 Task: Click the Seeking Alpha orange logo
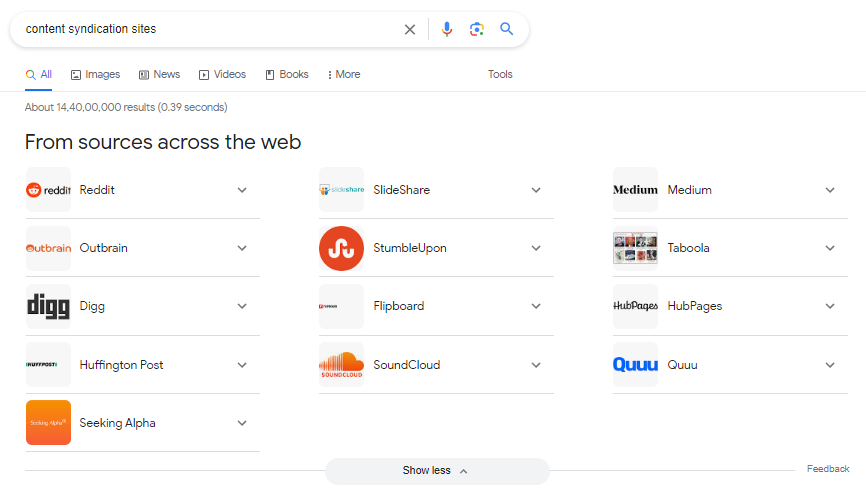click(49, 423)
